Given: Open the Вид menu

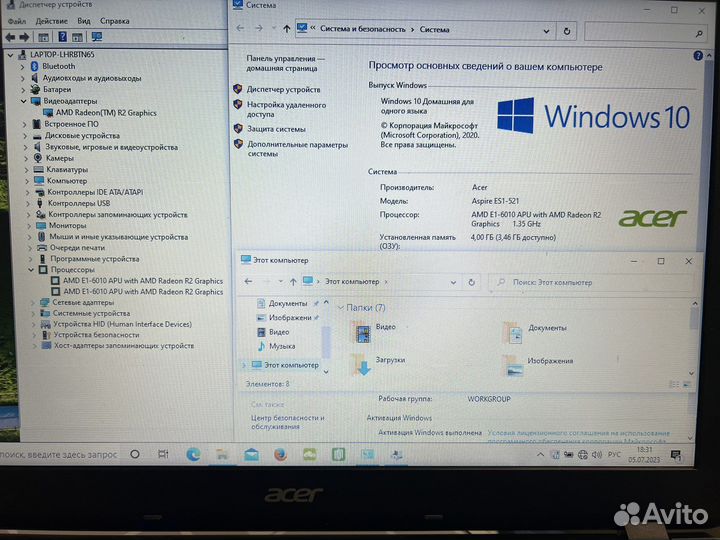Looking at the screenshot, I should tap(84, 21).
